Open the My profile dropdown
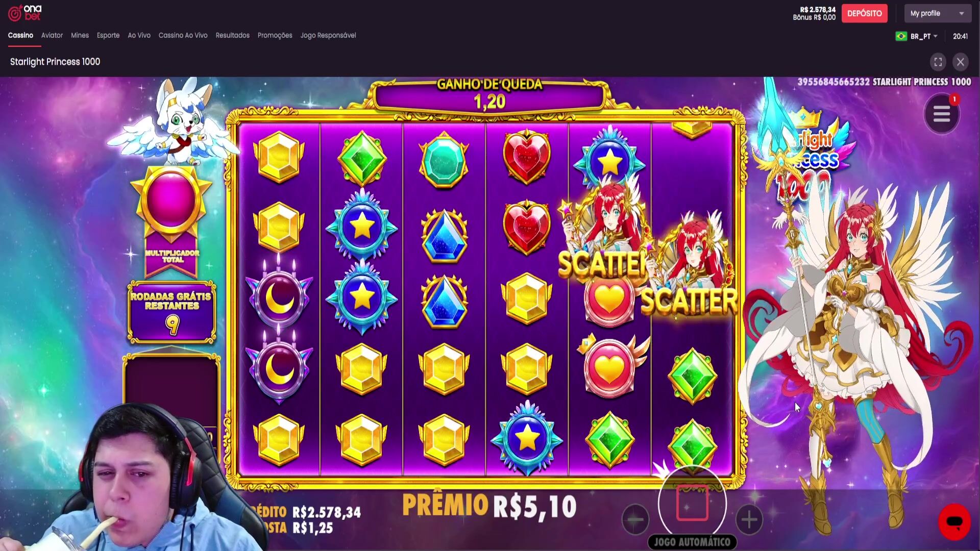980x551 pixels. coord(938,13)
